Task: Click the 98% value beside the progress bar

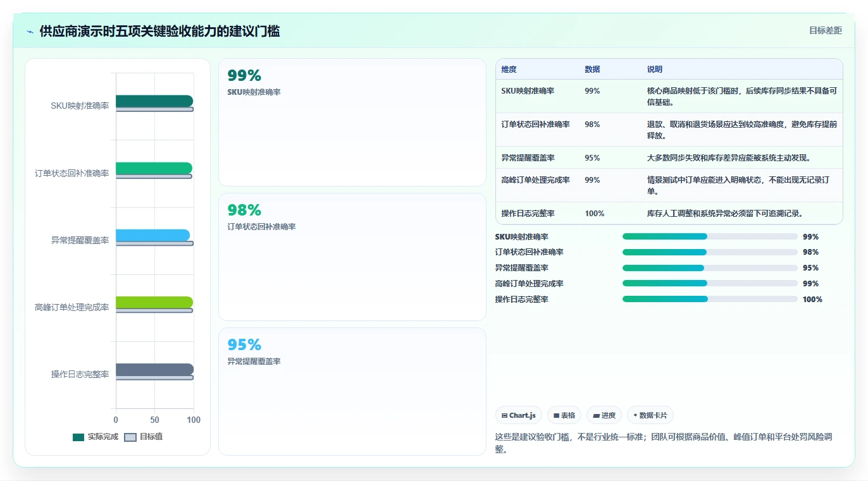Action: [810, 252]
